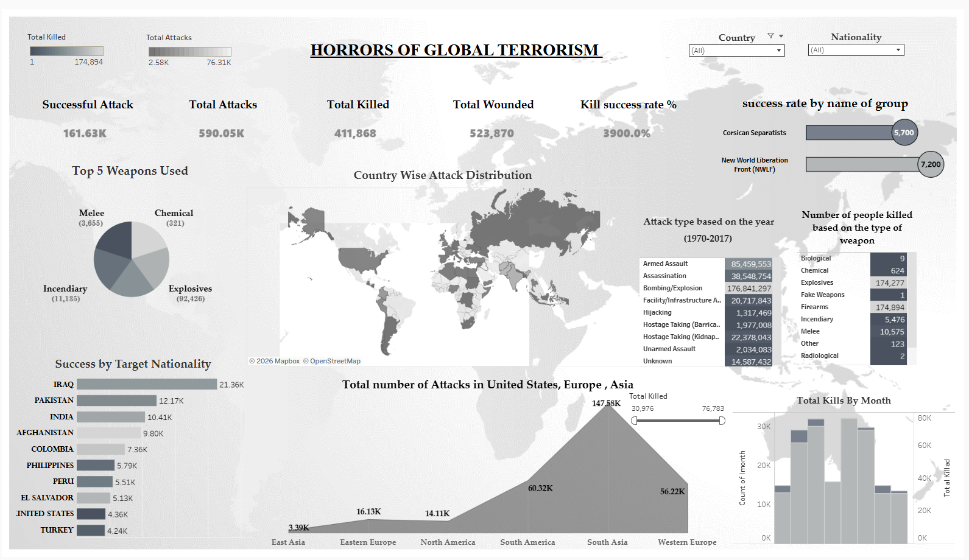Select the IRAQ bar in Success by Target Nationality

pos(147,384)
